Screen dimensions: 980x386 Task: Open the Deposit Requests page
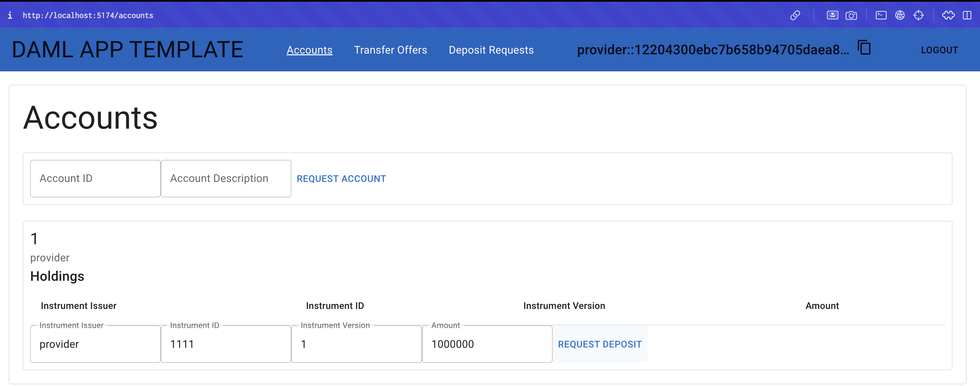[491, 50]
